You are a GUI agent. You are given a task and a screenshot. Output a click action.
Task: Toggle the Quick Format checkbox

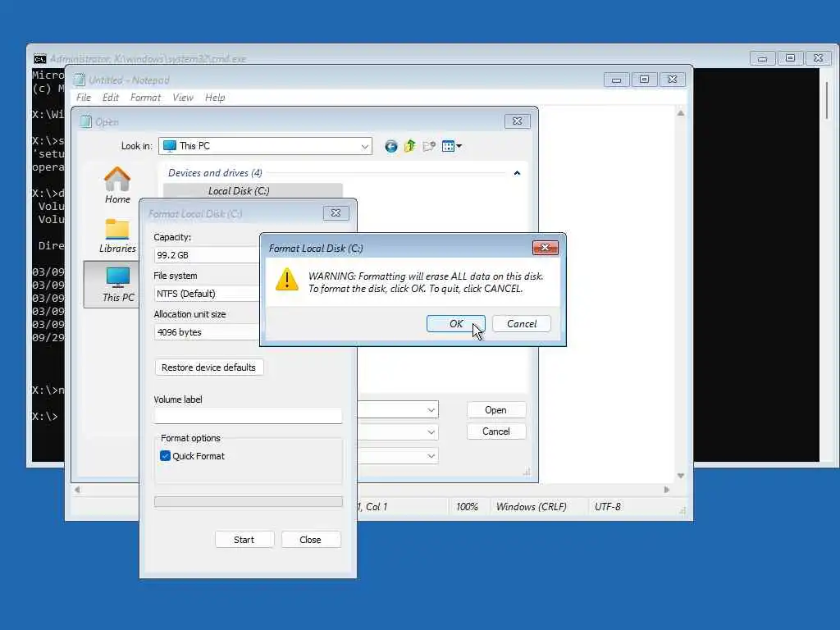click(165, 456)
